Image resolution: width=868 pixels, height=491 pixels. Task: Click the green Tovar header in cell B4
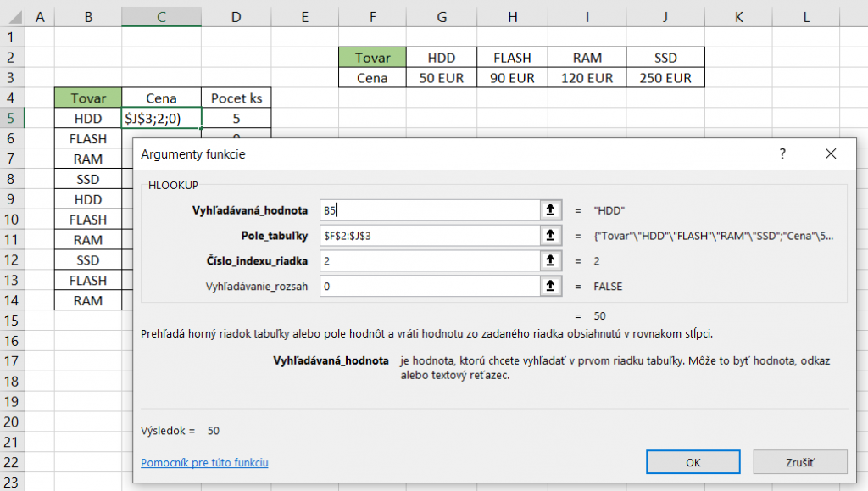[88, 98]
